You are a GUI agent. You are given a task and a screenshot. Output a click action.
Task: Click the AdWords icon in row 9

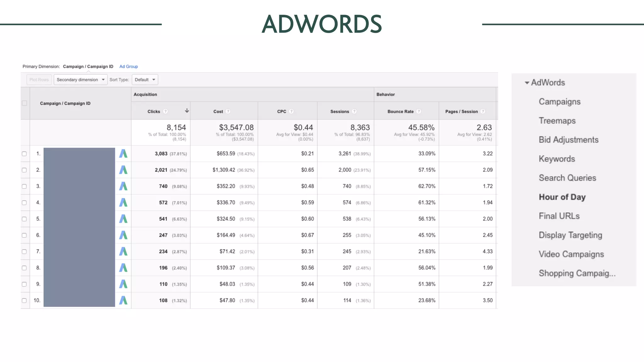pyautogui.click(x=123, y=284)
